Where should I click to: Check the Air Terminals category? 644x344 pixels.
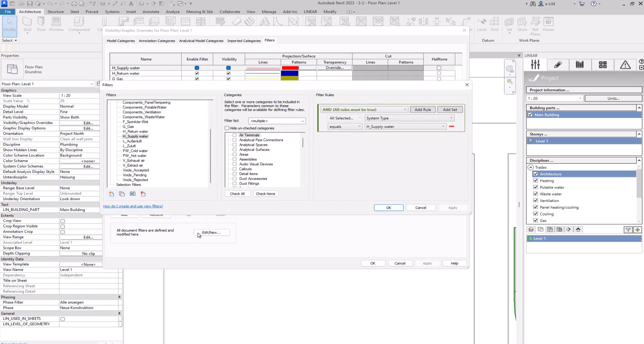234,135
